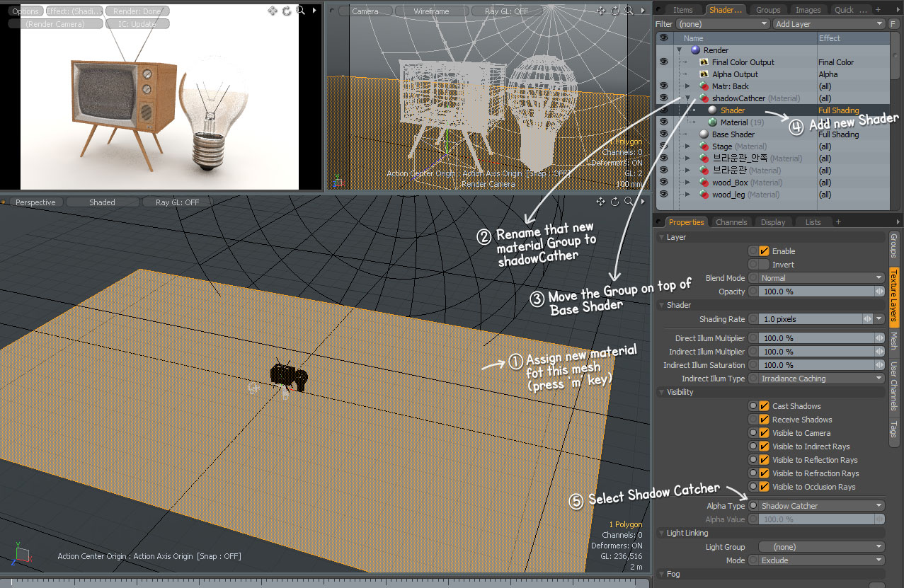Click the Base Shader sphere icon
Viewport: 904px width, 588px height.
click(x=704, y=134)
